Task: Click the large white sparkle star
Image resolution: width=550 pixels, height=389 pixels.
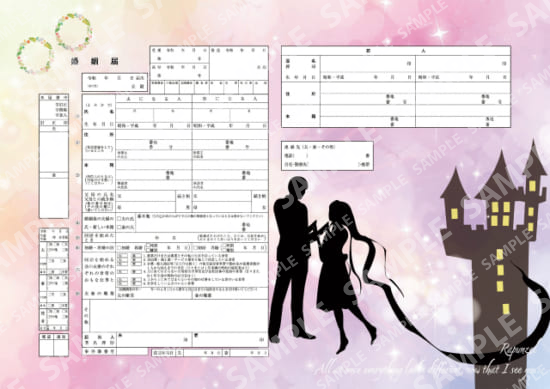Action: pyautogui.click(x=440, y=34)
